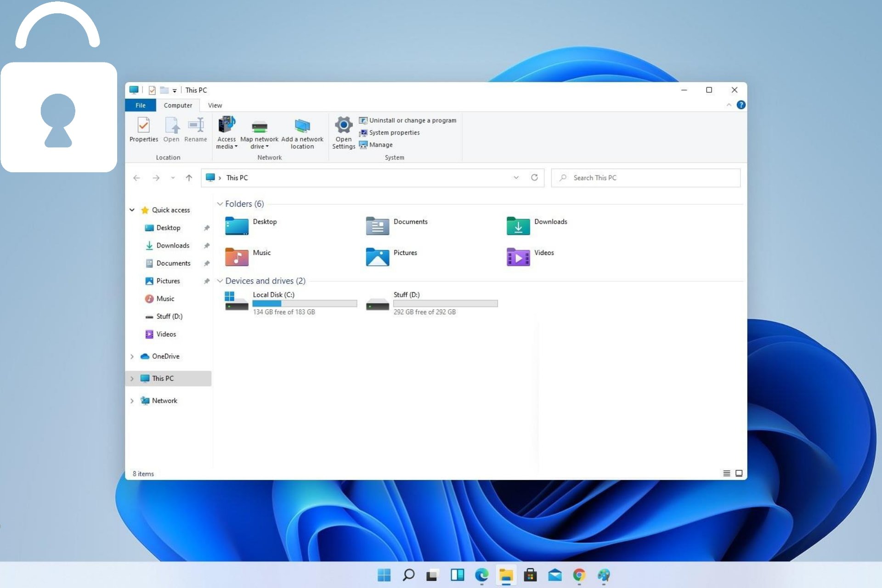
Task: Open taskbar Search magnifier
Action: click(x=408, y=575)
